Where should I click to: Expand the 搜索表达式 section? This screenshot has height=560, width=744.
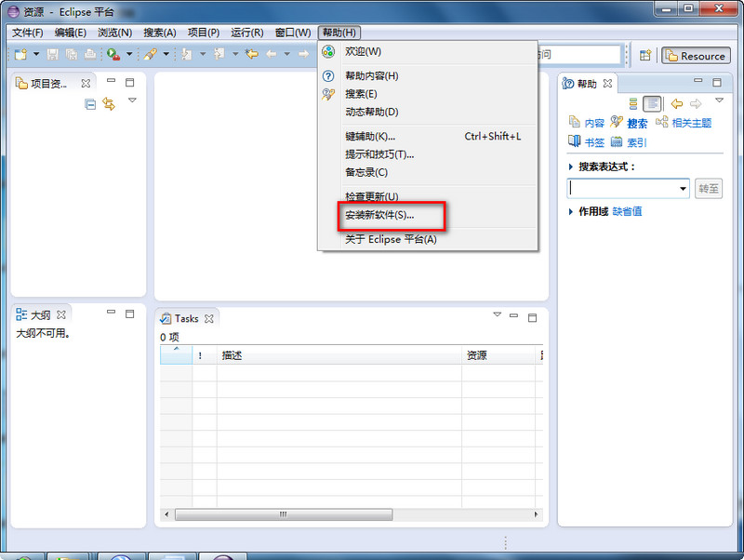tap(571, 167)
